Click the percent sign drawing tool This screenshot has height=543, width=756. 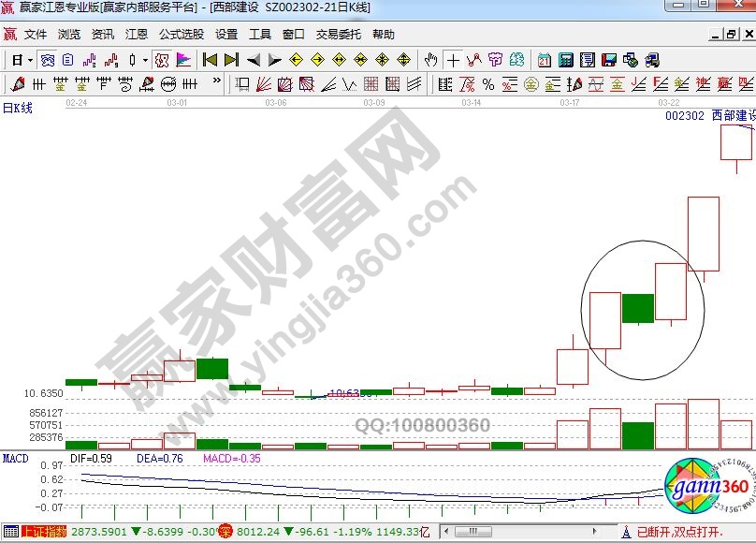pos(487,84)
